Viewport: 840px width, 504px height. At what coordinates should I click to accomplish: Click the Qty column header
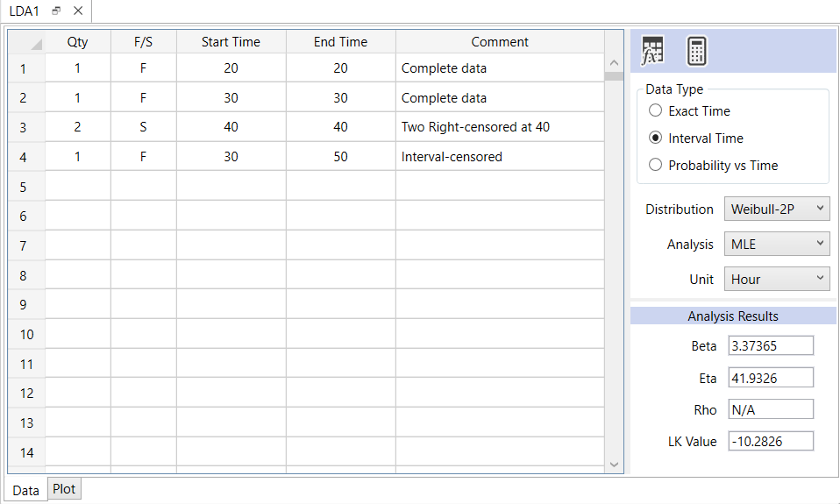[78, 42]
